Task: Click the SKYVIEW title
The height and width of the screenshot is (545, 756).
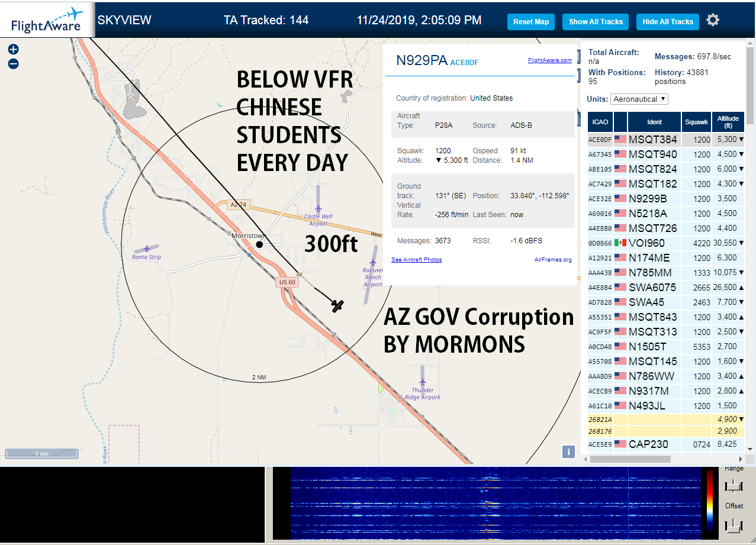Action: click(x=124, y=20)
